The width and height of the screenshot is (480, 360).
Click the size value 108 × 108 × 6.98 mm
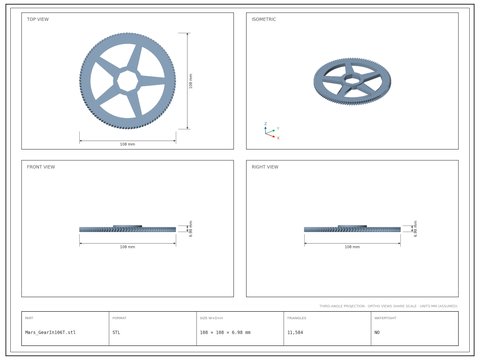click(225, 332)
